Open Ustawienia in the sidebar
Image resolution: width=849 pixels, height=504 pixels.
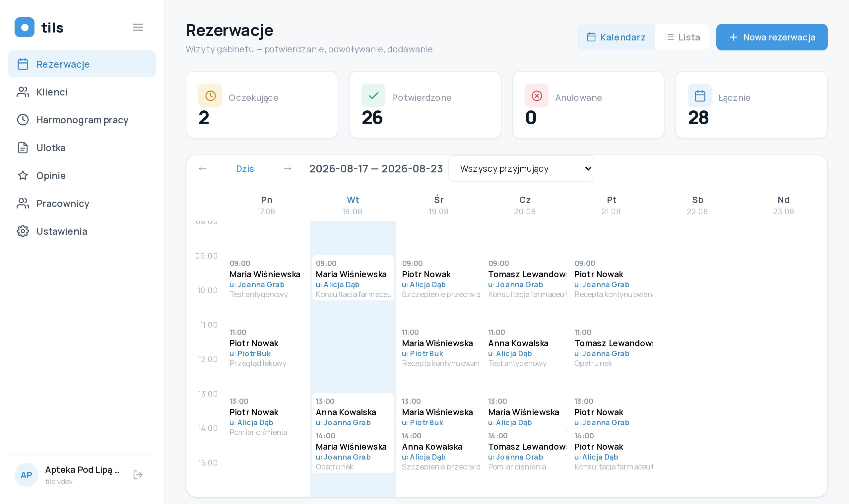(x=82, y=231)
